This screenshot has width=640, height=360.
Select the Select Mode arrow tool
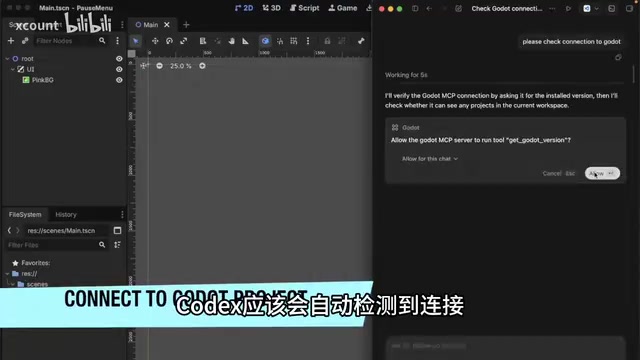pos(136,41)
